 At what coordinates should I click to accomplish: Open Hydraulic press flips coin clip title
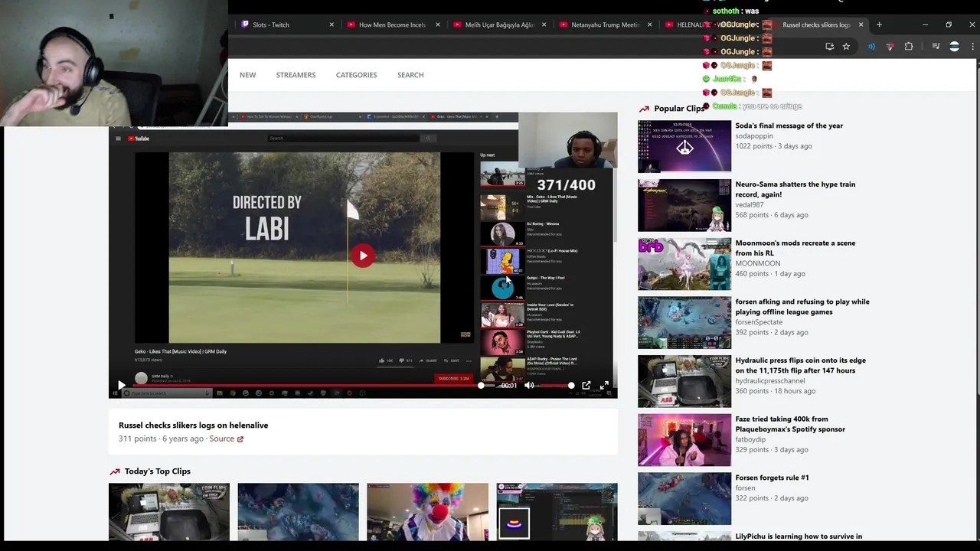(x=800, y=365)
